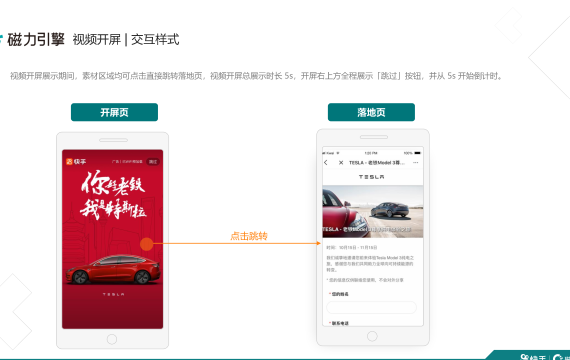Tap the home button of the left phone
The image size is (570, 360).
pos(112,339)
